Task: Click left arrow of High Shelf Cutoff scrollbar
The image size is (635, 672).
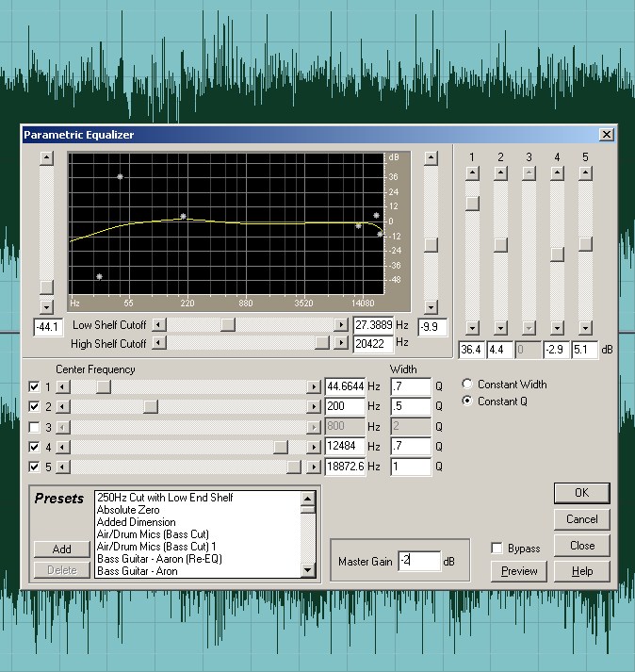Action: pyautogui.click(x=158, y=344)
